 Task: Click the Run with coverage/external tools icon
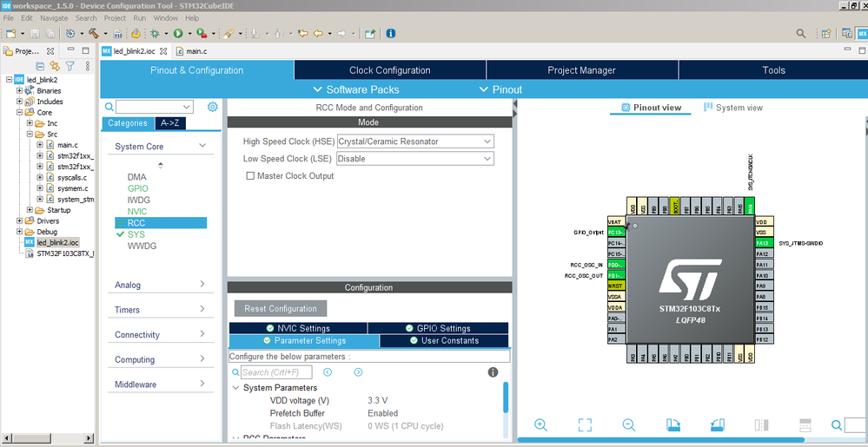(x=202, y=34)
